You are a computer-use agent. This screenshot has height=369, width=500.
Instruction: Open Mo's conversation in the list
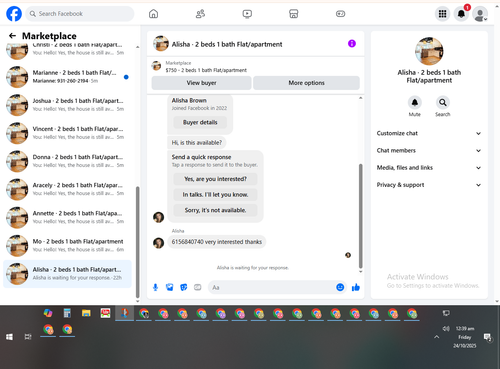(67, 246)
